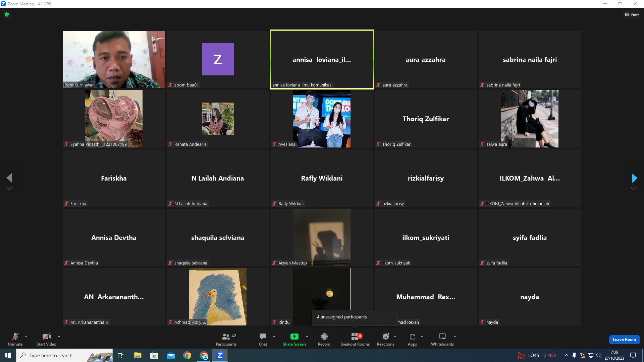644x362 pixels.
Task: Click the Fariskha participant tile
Action: coord(114,178)
